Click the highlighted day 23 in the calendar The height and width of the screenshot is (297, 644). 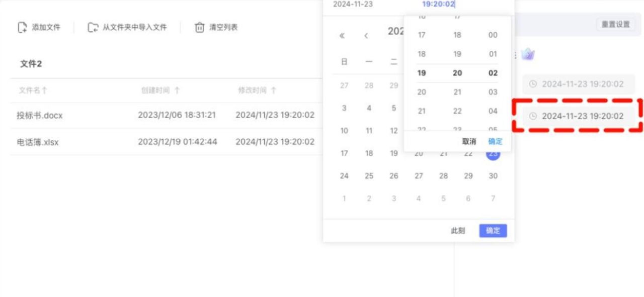[x=493, y=154]
